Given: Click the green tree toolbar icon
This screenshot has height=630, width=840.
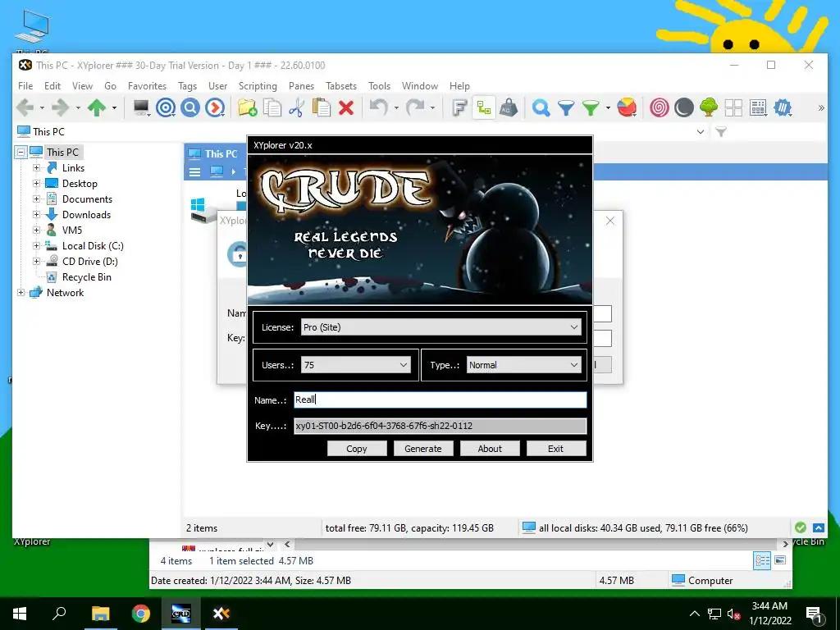Looking at the screenshot, I should 709,107.
